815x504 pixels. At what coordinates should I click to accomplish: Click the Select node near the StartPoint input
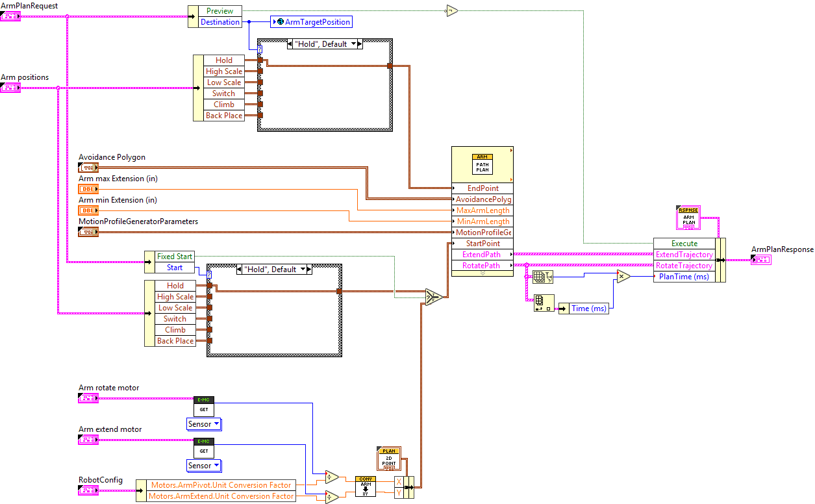pyautogui.click(x=433, y=297)
